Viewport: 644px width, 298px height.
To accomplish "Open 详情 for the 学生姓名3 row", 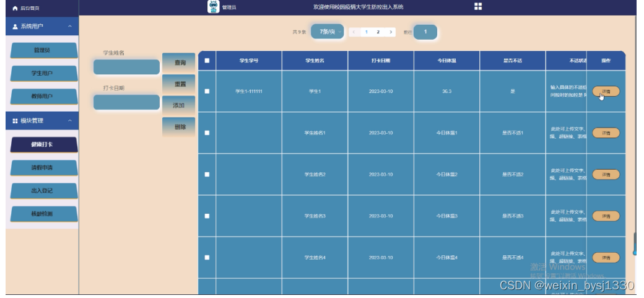I will point(606,216).
